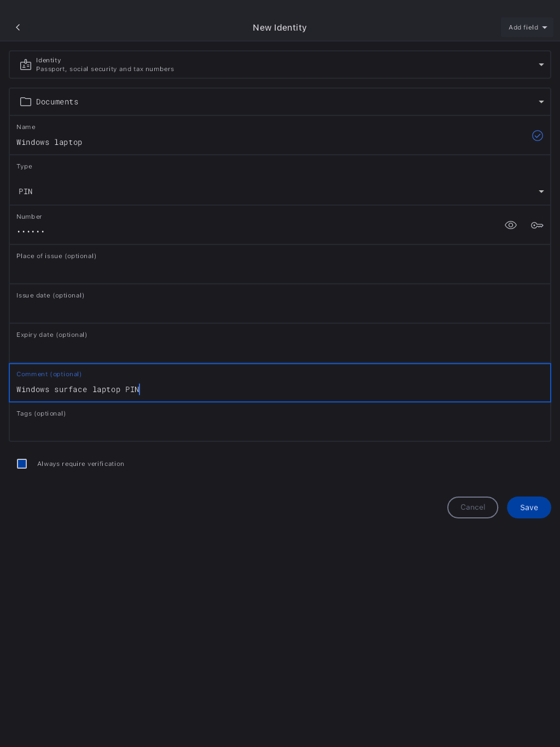560x747 pixels.
Task: Click the back arrow icon
Action: pos(18,27)
